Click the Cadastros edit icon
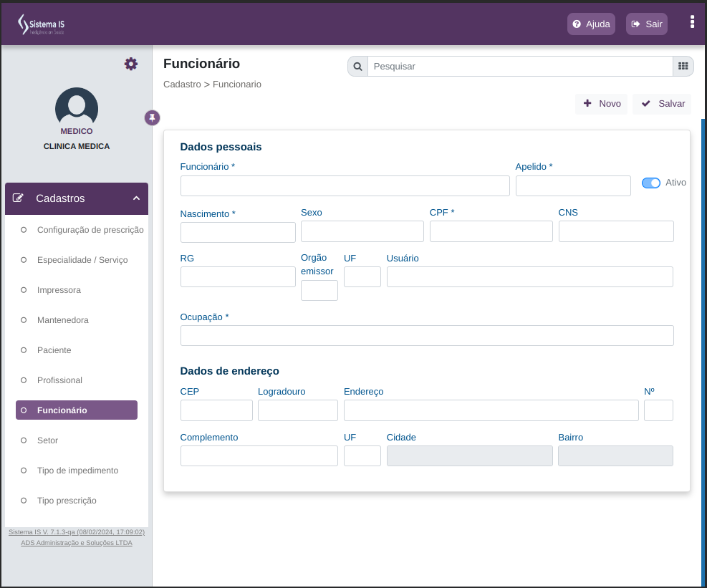The width and height of the screenshot is (707, 588). [x=18, y=198]
